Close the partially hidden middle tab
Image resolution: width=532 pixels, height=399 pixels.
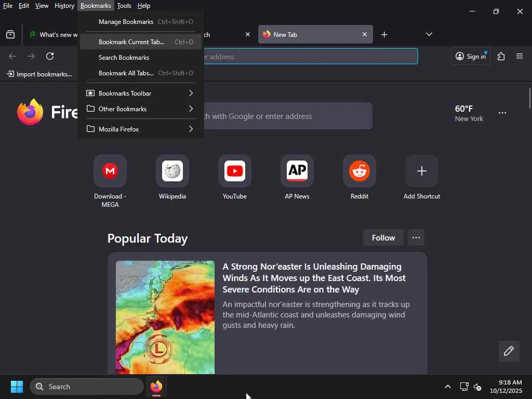[x=248, y=34]
